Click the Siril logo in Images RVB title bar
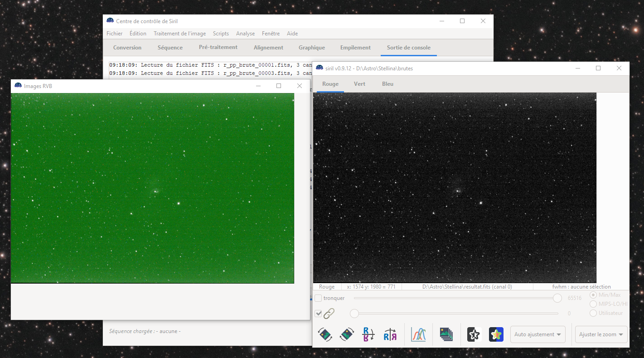 click(18, 86)
